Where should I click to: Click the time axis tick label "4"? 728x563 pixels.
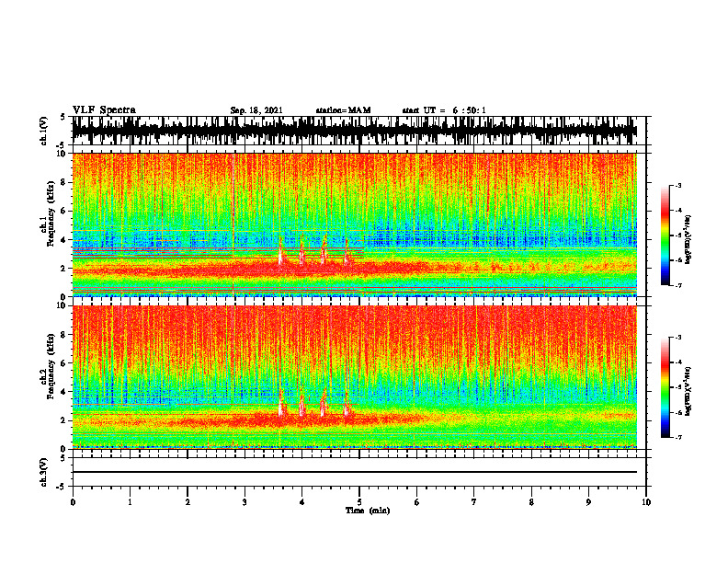click(x=302, y=502)
